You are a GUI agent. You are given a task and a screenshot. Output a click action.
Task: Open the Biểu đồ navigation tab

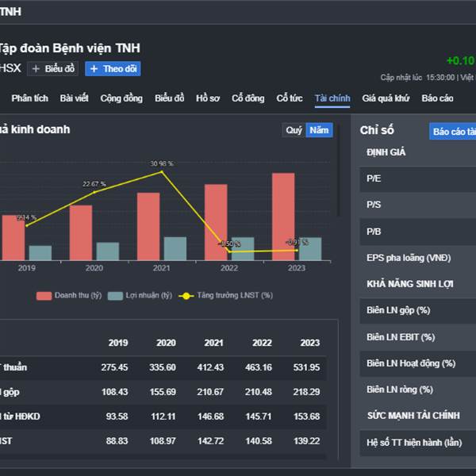point(170,98)
